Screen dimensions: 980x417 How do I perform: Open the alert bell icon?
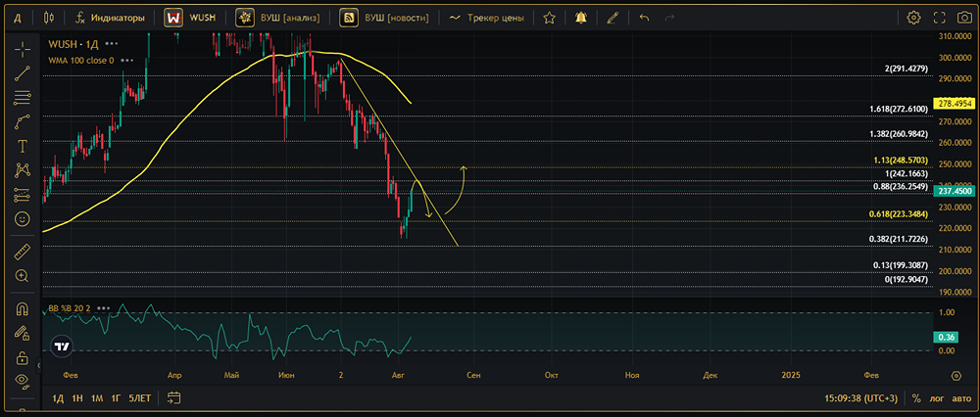pyautogui.click(x=582, y=18)
